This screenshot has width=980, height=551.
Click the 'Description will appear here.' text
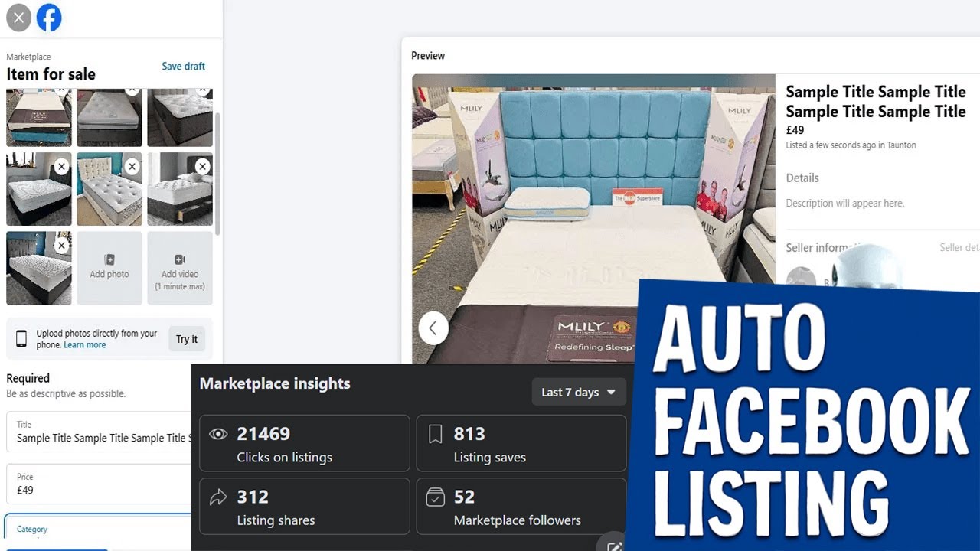coord(845,203)
